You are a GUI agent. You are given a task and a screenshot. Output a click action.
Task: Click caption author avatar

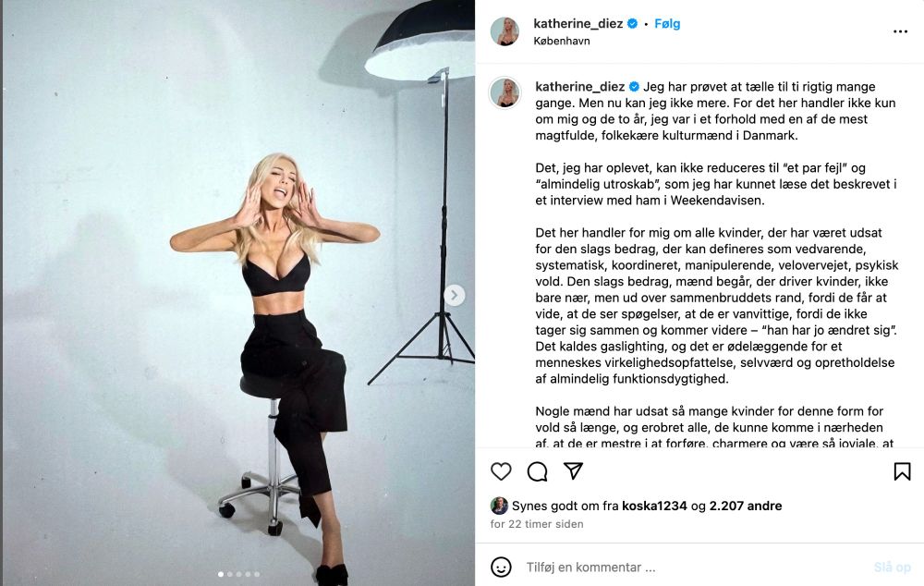click(505, 92)
